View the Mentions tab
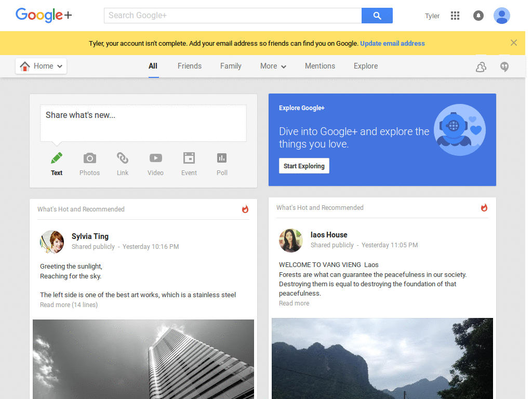 click(x=320, y=66)
